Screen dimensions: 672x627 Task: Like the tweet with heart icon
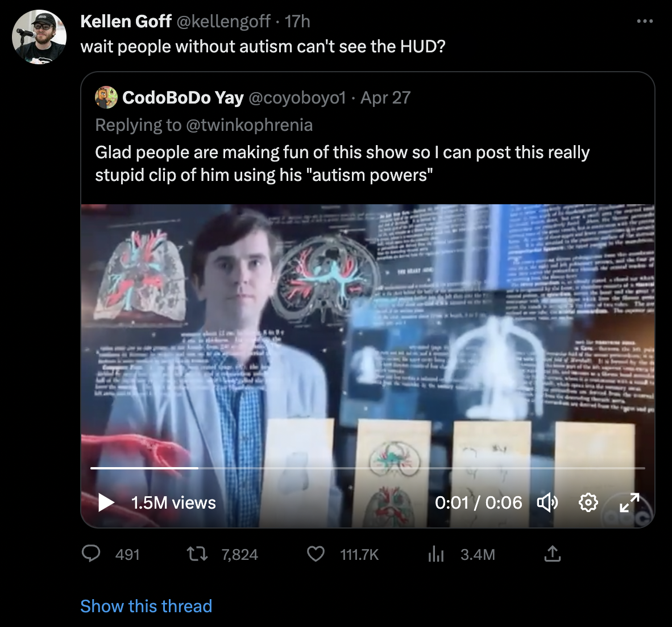(316, 554)
